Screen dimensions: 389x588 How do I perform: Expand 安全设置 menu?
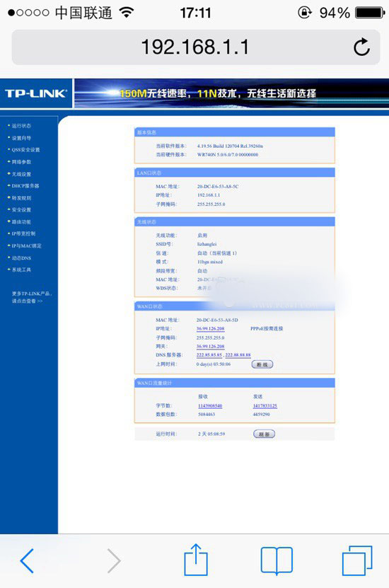tap(21, 209)
